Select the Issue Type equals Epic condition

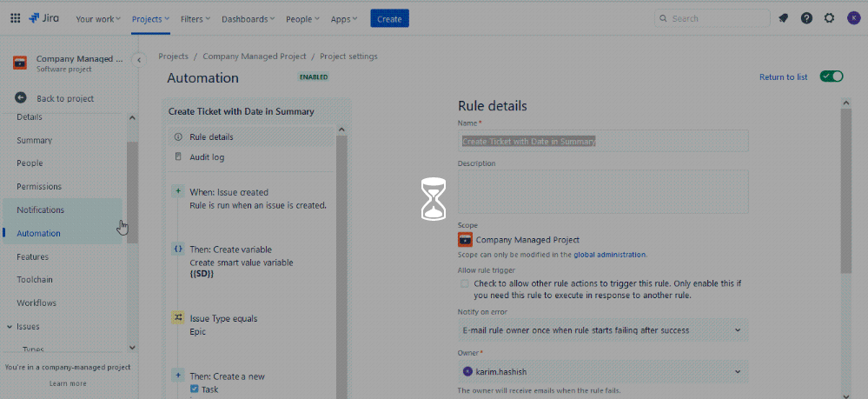pos(252,325)
